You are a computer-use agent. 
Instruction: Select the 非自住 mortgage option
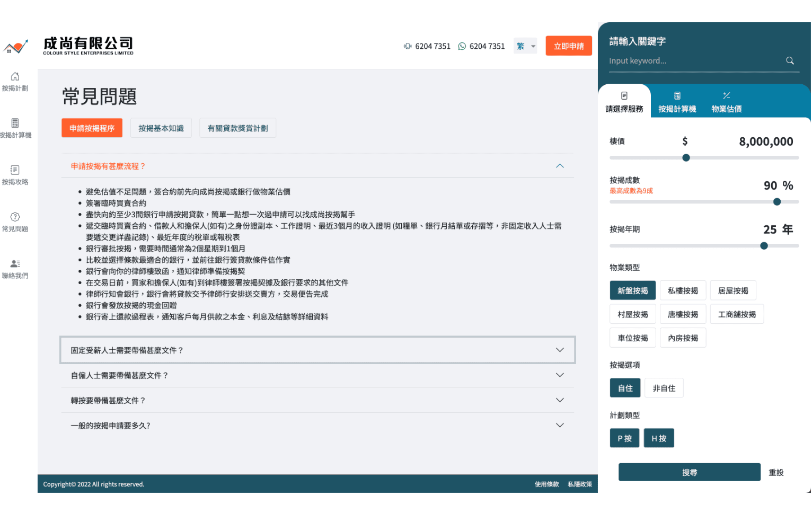tap(664, 388)
